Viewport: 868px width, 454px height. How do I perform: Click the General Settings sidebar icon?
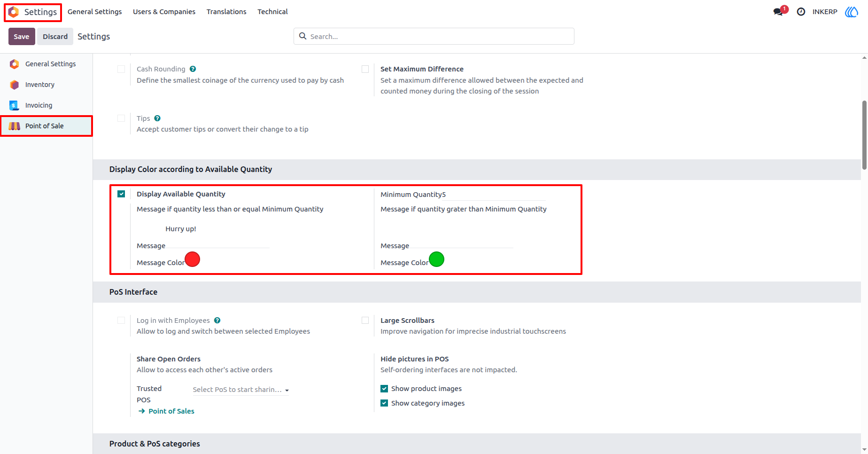(15, 64)
